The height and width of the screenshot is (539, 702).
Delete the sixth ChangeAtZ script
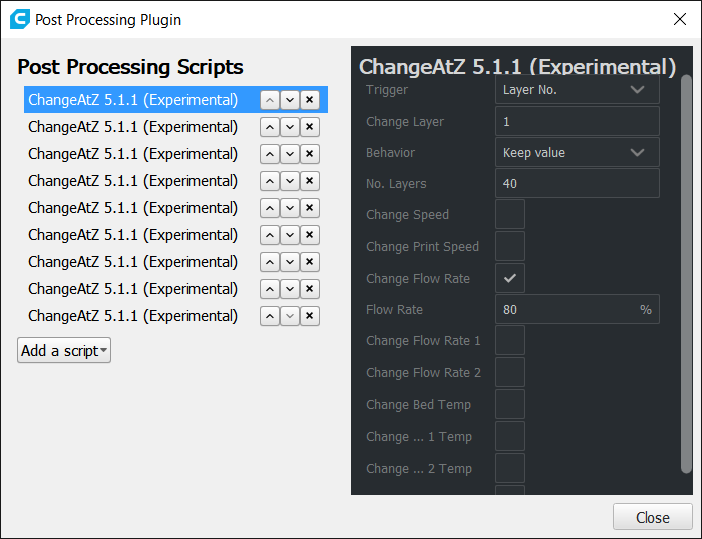click(309, 235)
